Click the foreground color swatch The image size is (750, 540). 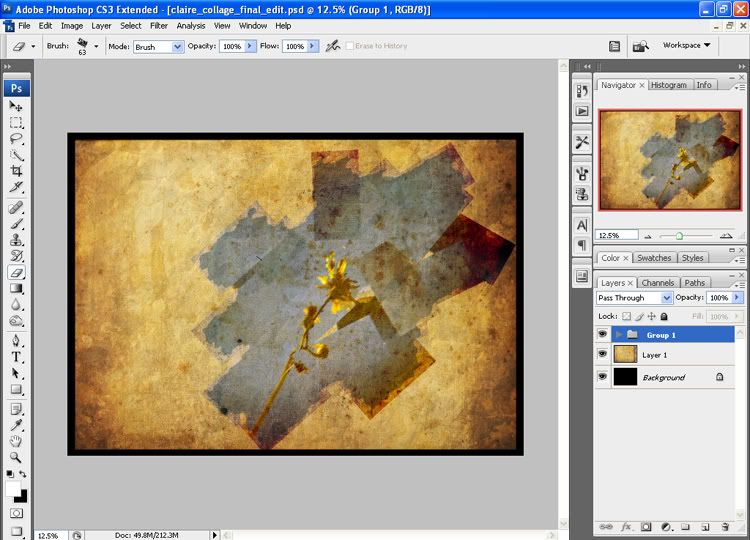click(13, 489)
